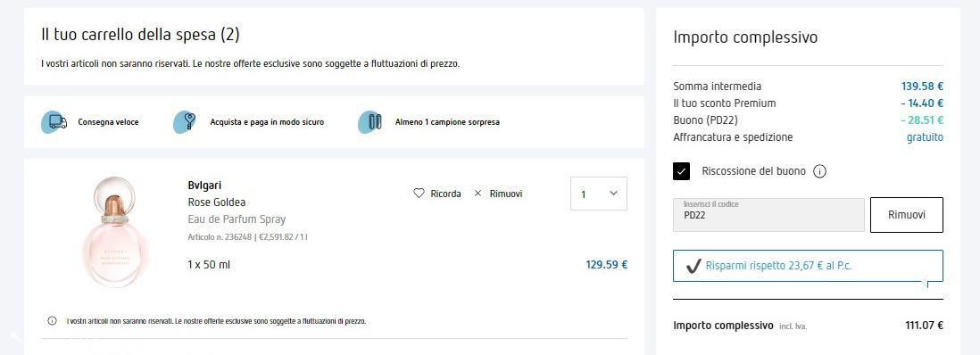Uncheck the Riscossione del buono checkbox
The image size is (980, 355).
click(x=681, y=171)
